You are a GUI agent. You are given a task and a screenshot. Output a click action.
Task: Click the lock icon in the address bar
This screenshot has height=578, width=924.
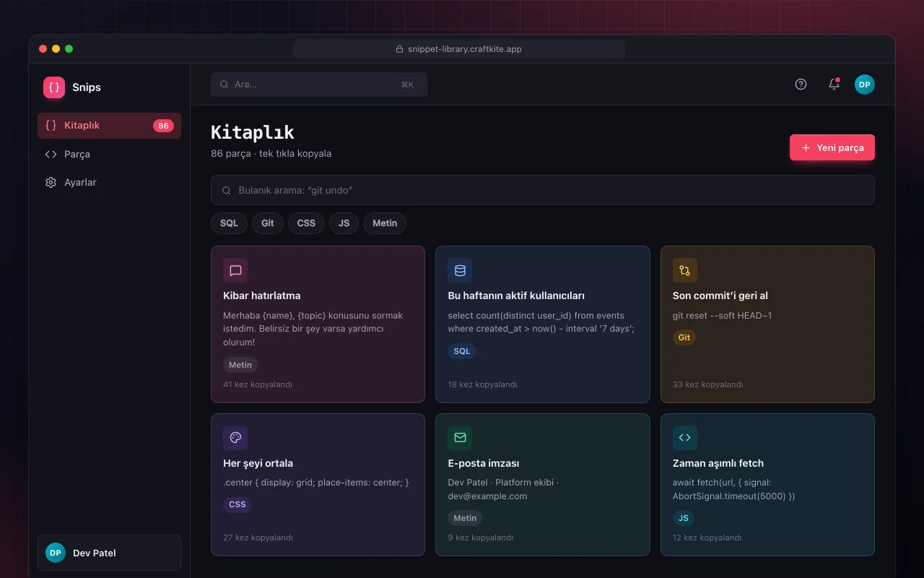point(400,49)
